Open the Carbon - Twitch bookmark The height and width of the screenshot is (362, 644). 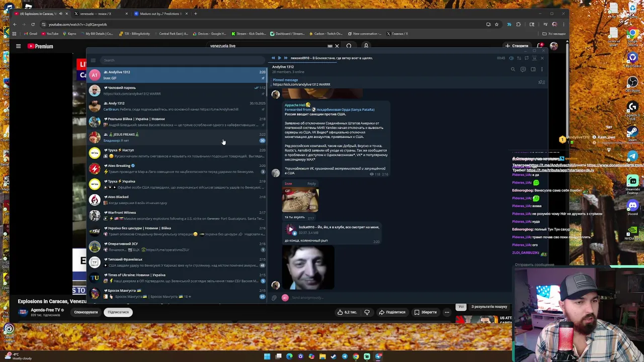(326, 34)
